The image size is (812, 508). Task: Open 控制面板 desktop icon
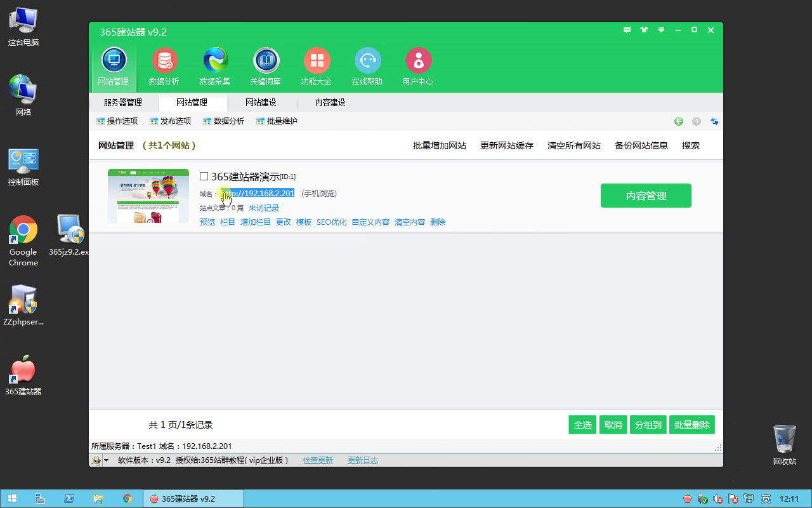(23, 167)
